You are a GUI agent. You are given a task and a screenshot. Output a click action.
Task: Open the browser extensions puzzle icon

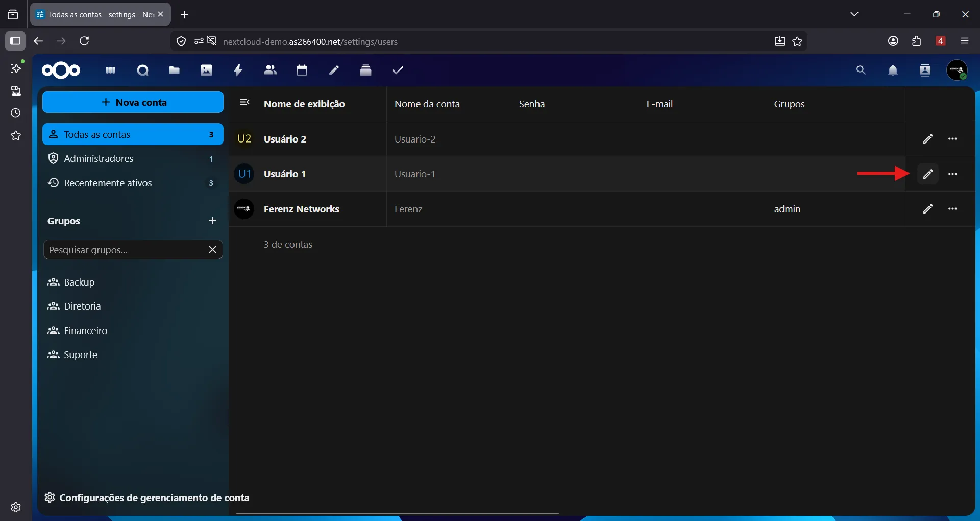coord(917,41)
